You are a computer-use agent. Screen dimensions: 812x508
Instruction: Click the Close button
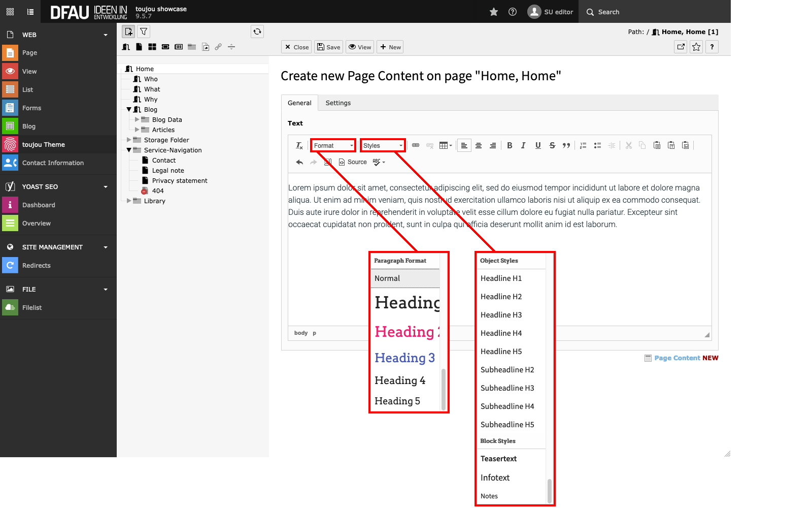[x=296, y=47]
